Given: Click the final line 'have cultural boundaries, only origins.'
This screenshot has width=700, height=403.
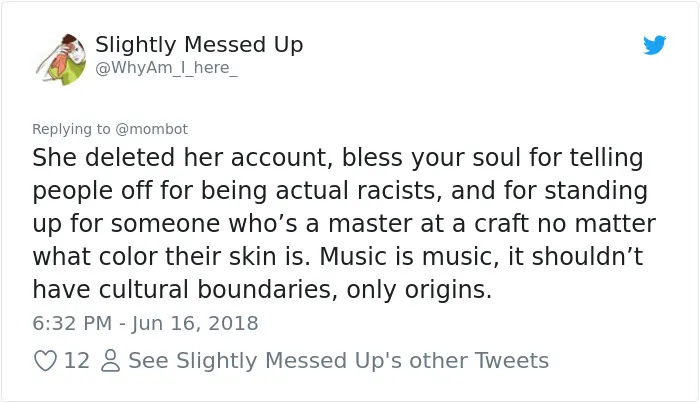Looking at the screenshot, I should tap(262, 290).
